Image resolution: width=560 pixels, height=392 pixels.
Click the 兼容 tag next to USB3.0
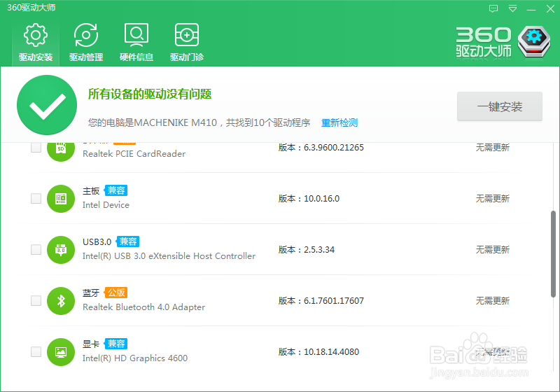coord(127,241)
